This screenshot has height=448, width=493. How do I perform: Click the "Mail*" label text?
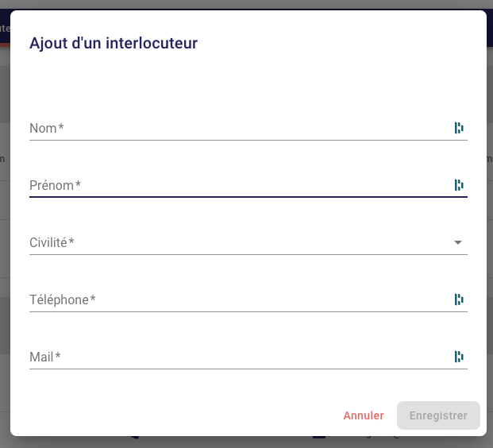pos(44,357)
